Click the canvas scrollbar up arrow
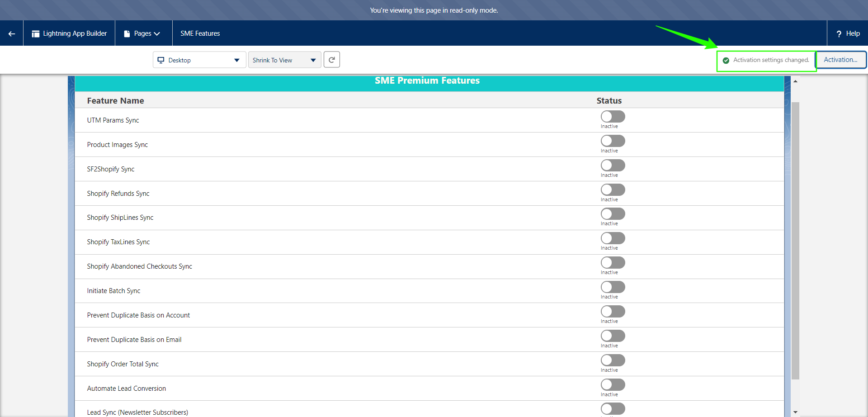 pos(795,81)
